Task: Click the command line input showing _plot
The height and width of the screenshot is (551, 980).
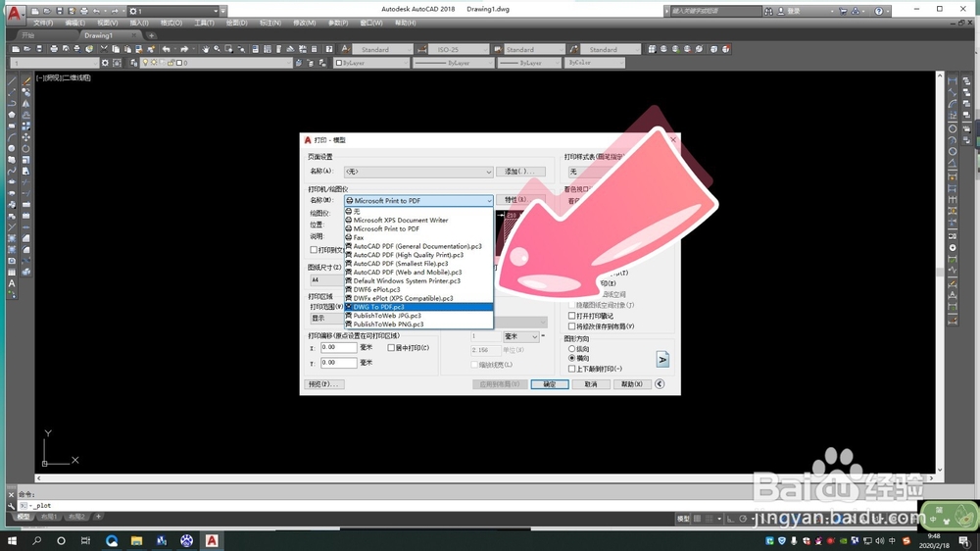Action: tap(468, 505)
